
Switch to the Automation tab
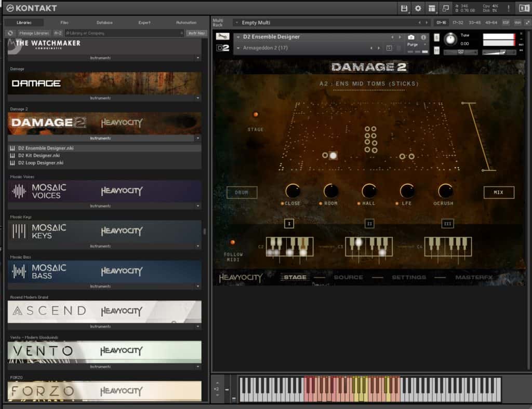[x=187, y=23]
